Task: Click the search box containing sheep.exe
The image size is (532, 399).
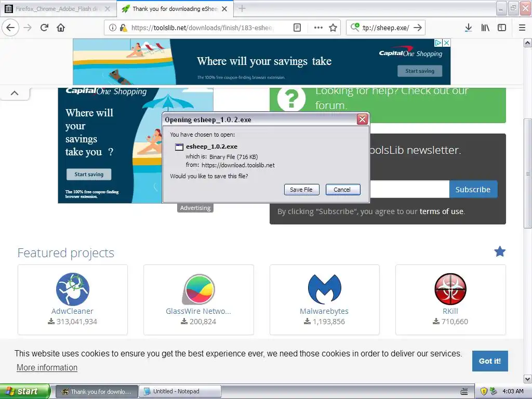Action: [386, 28]
